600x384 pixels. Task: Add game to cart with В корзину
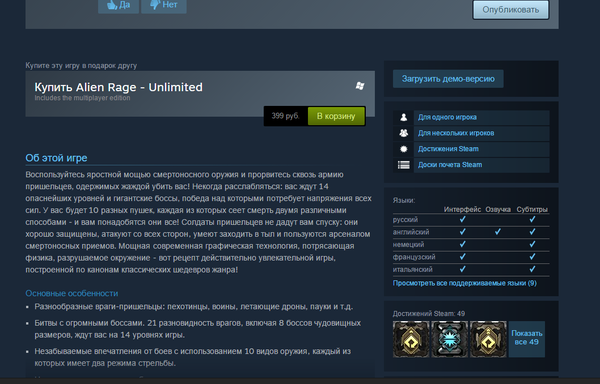[x=336, y=116]
